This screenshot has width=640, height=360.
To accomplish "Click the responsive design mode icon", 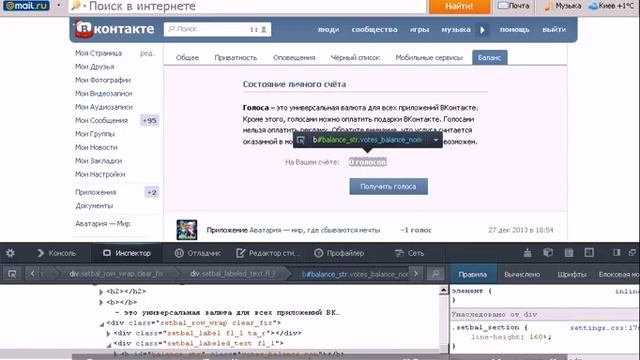I will coord(589,253).
